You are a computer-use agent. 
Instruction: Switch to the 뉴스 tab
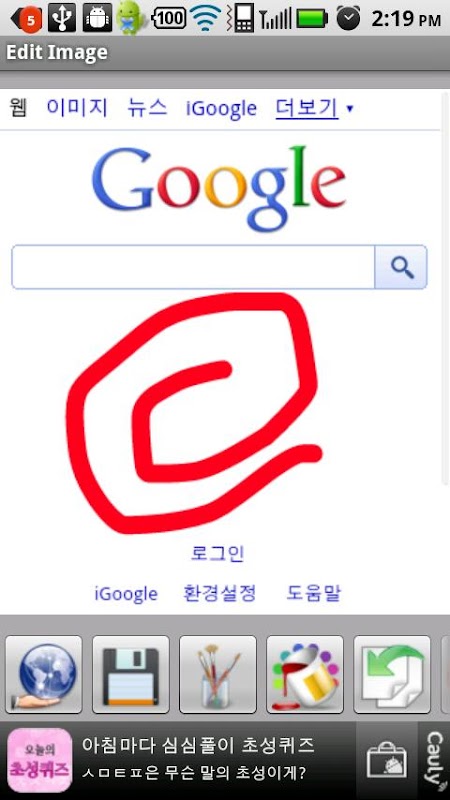click(147, 108)
